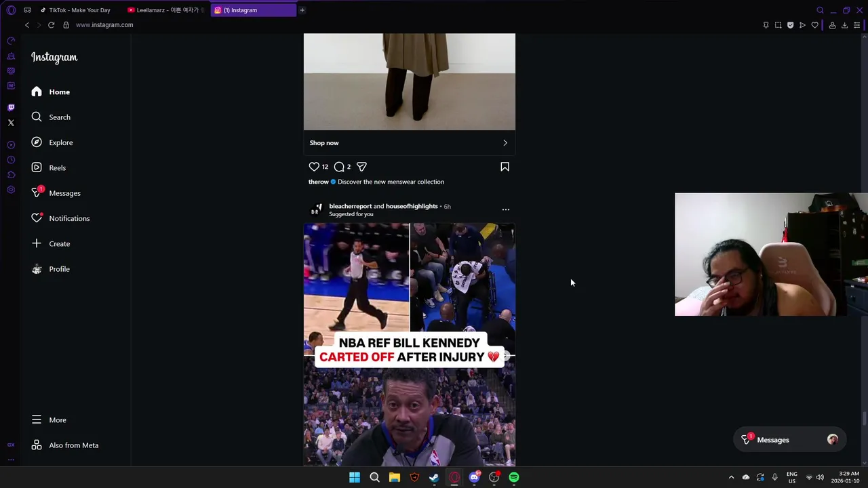Open Notifications in sidebar
The image size is (868, 488).
60,218
